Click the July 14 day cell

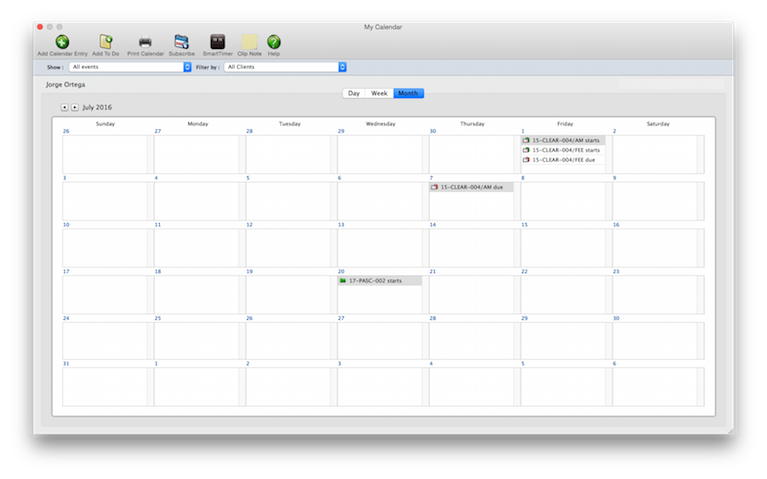(x=470, y=247)
